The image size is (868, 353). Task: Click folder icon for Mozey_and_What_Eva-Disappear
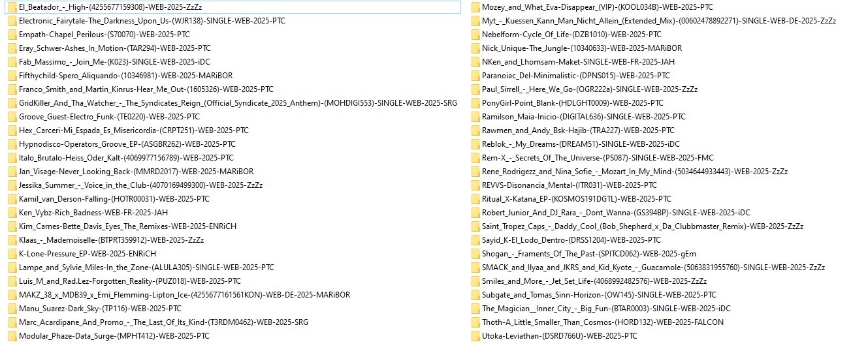[x=475, y=7]
